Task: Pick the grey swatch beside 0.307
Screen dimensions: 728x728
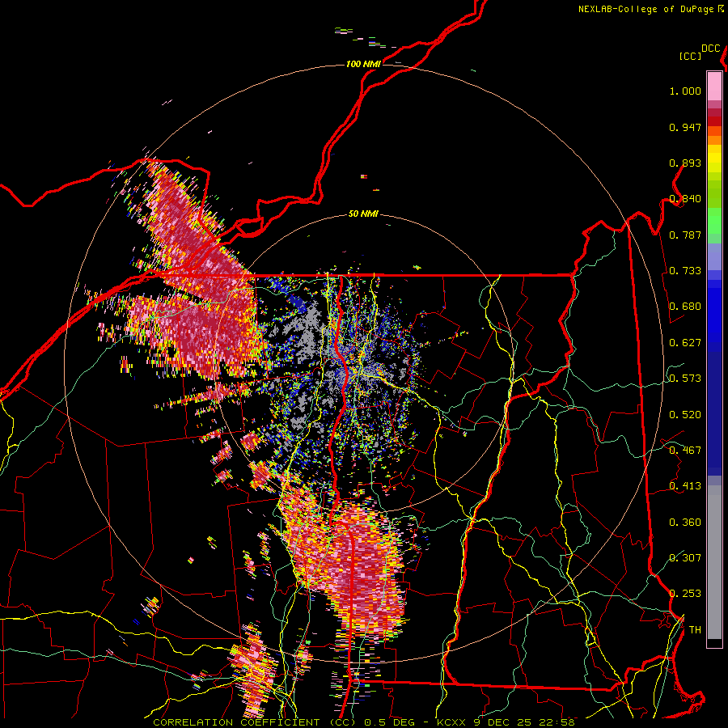Action: point(714,562)
